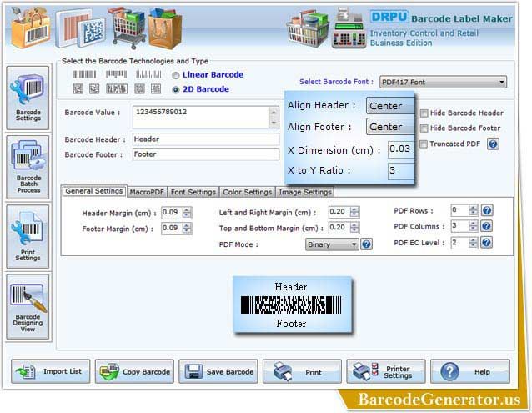
Task: Click the wide middle 2D barcode sample icon
Action: pyautogui.click(x=117, y=89)
